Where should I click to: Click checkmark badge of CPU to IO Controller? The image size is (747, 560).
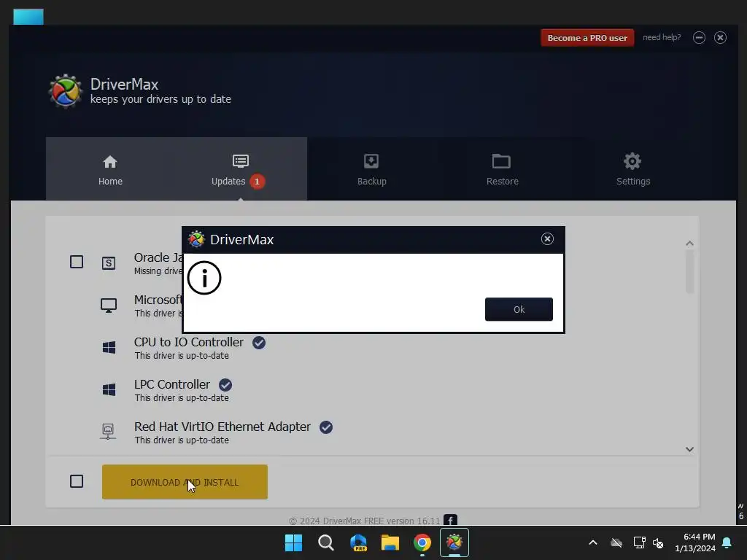coord(259,343)
